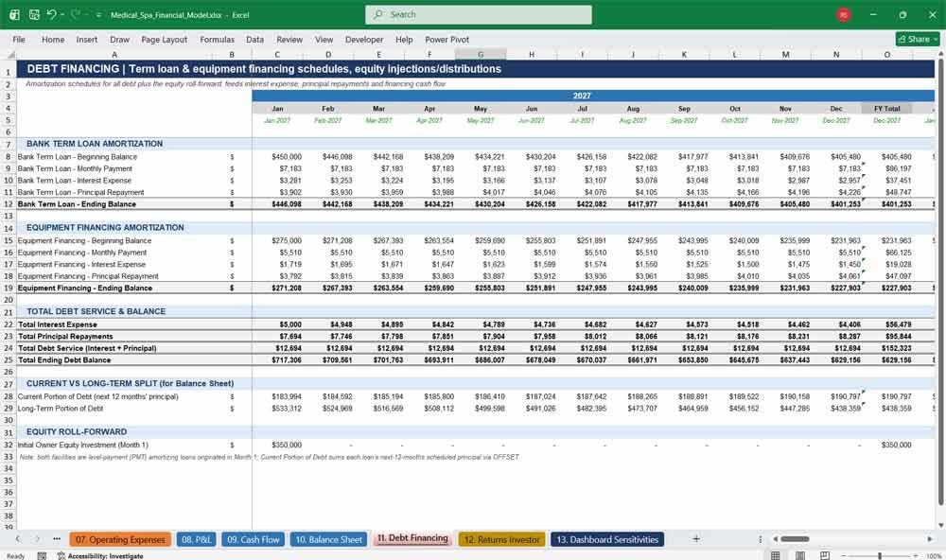Image resolution: width=946 pixels, height=560 pixels.
Task: Switch to 08. P&L sheet
Action: [x=196, y=539]
